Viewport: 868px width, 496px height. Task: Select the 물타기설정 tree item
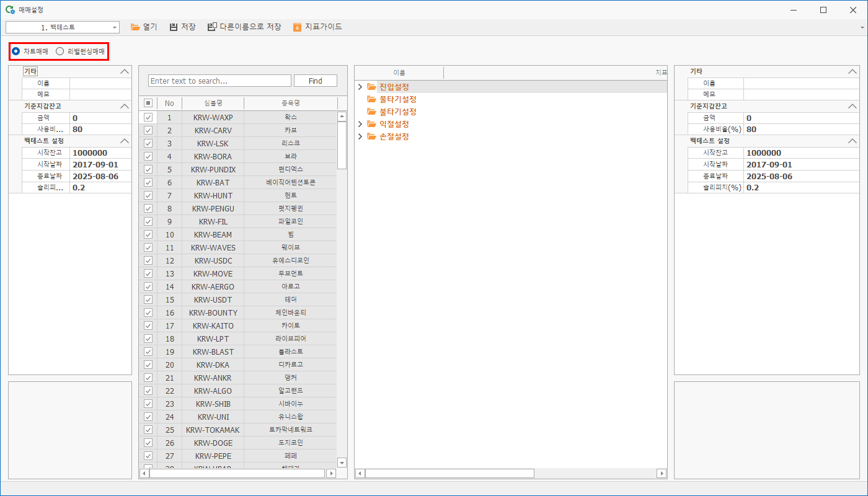(397, 99)
